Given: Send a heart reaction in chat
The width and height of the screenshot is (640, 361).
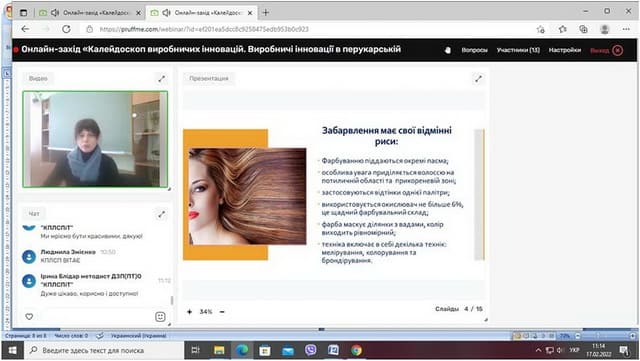Looking at the screenshot, I should click(29, 316).
